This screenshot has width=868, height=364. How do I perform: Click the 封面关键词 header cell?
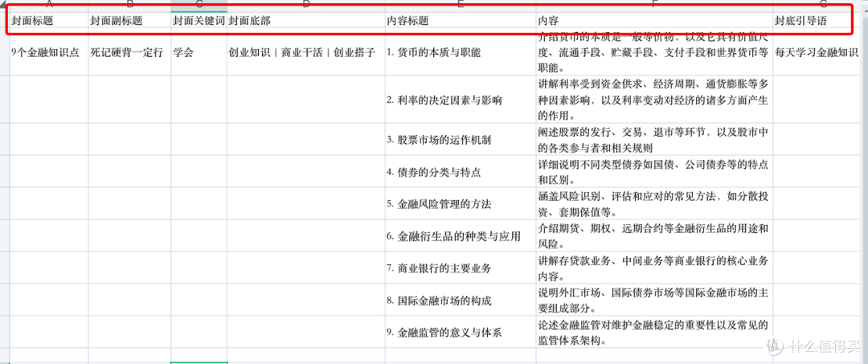(199, 20)
